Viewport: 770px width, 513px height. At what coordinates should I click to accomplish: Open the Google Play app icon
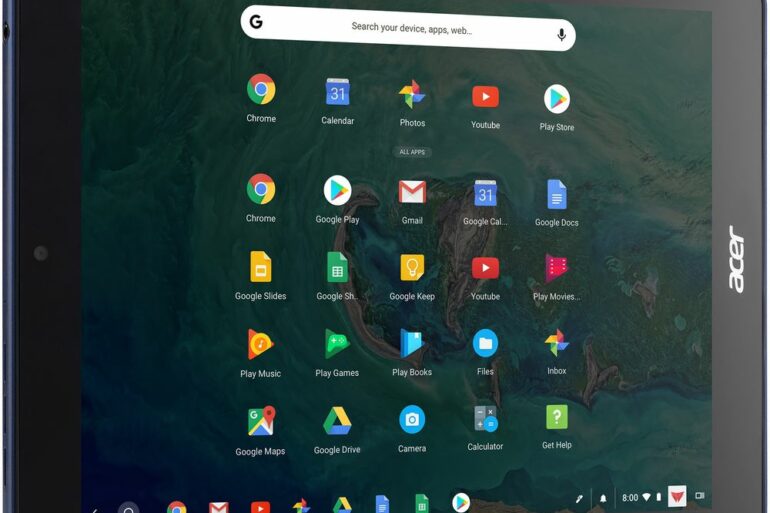tap(337, 190)
